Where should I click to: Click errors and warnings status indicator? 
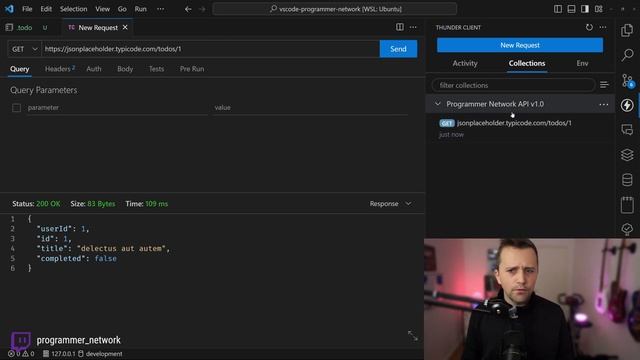click(x=21, y=354)
